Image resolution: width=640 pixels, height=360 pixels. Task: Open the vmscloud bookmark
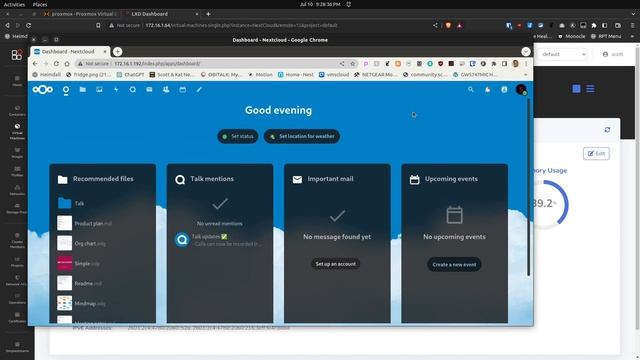(x=334, y=75)
